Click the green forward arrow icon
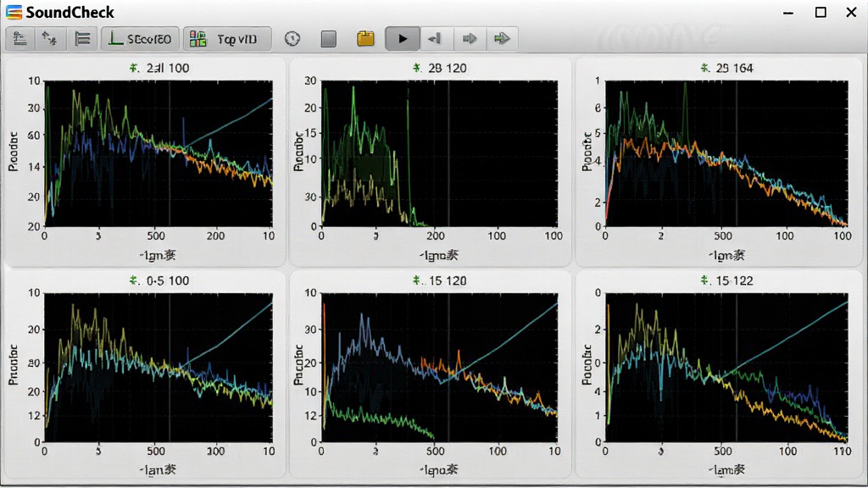The image size is (868, 488). point(502,39)
